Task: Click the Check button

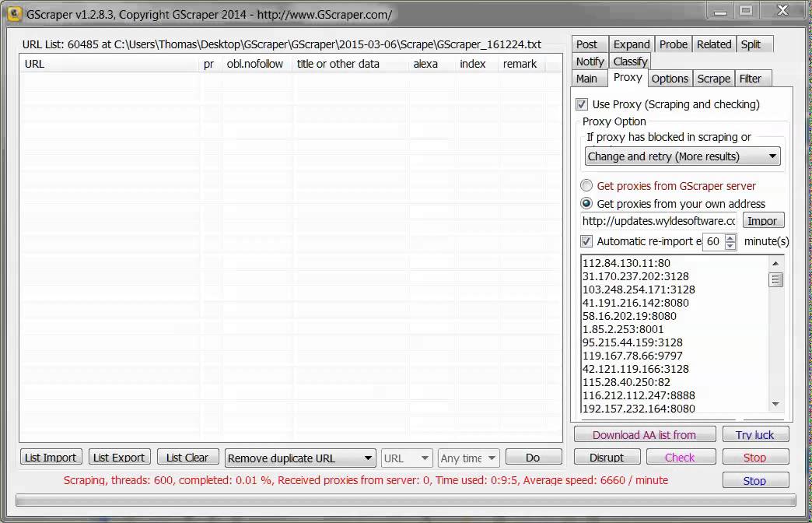Action: (x=680, y=457)
